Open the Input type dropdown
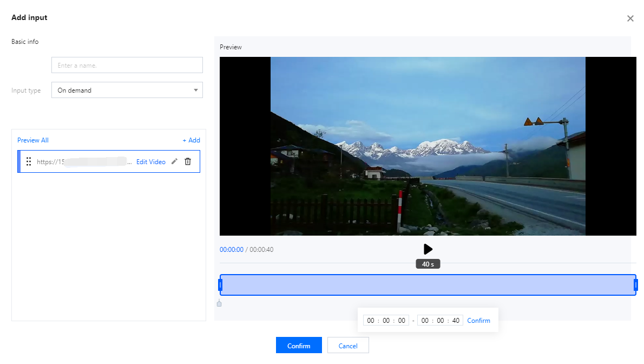644x364 pixels. pyautogui.click(x=127, y=90)
